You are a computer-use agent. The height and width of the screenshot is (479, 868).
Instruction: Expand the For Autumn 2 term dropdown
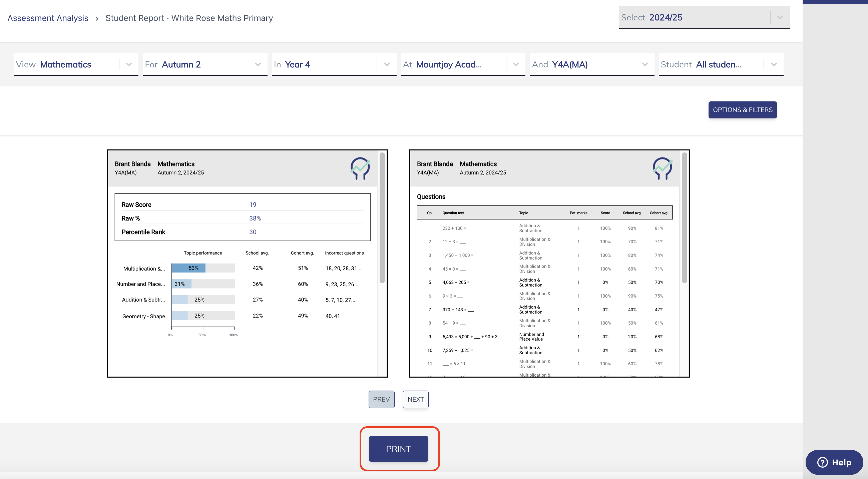point(205,64)
